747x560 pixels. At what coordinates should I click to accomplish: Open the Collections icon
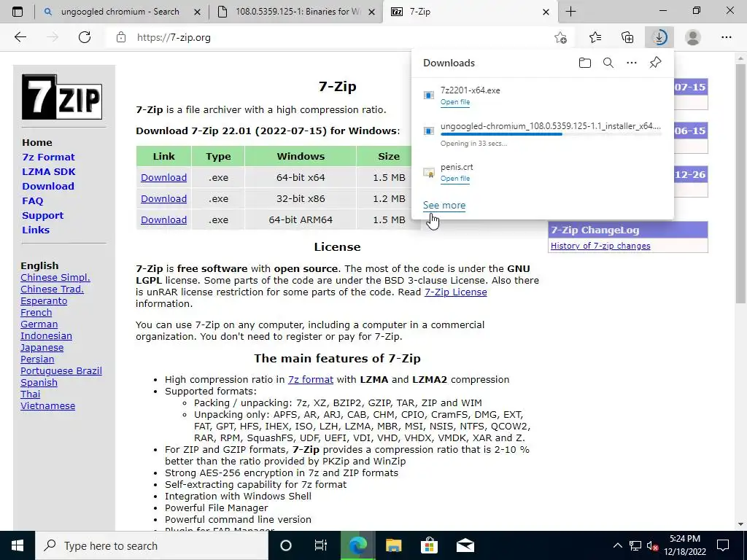pyautogui.click(x=627, y=37)
